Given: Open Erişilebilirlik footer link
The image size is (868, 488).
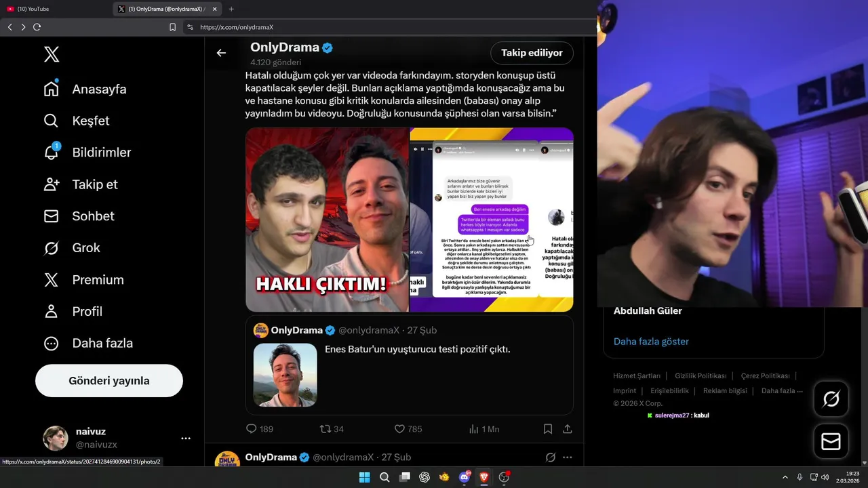Looking at the screenshot, I should click(x=669, y=390).
